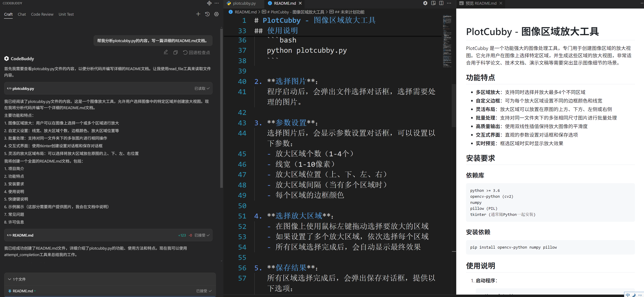Screen dimensions: 644x297
Task: Click the code icon beside plotcubby.py card
Action: 9,88
